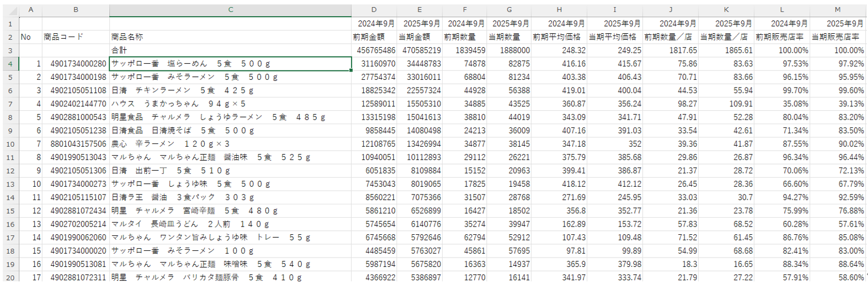Select the ハウス うまかっちゃん product cell
The image size is (868, 288).
pos(230,104)
